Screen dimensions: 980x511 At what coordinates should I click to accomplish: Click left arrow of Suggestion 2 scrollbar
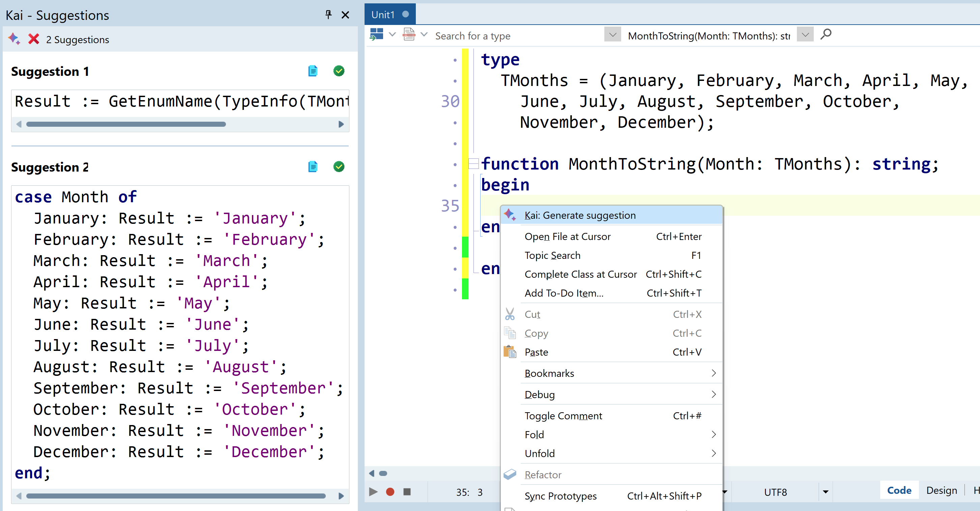19,496
